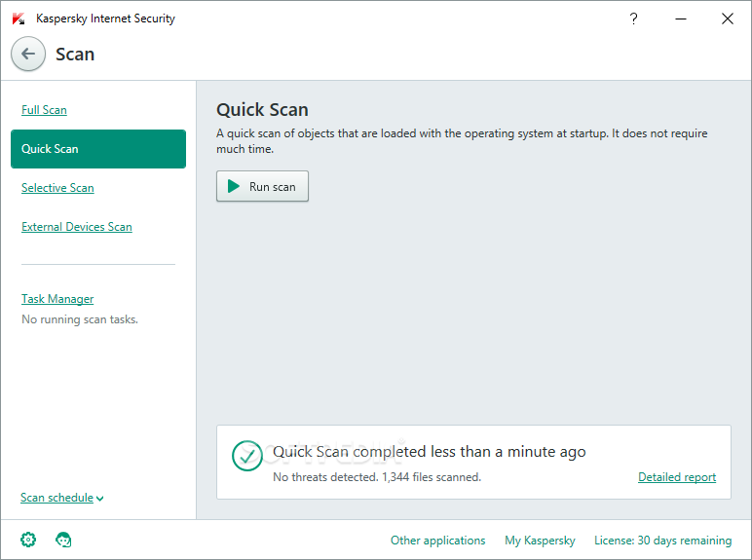Open the My Kaspersky link
The height and width of the screenshot is (560, 752).
coord(540,541)
